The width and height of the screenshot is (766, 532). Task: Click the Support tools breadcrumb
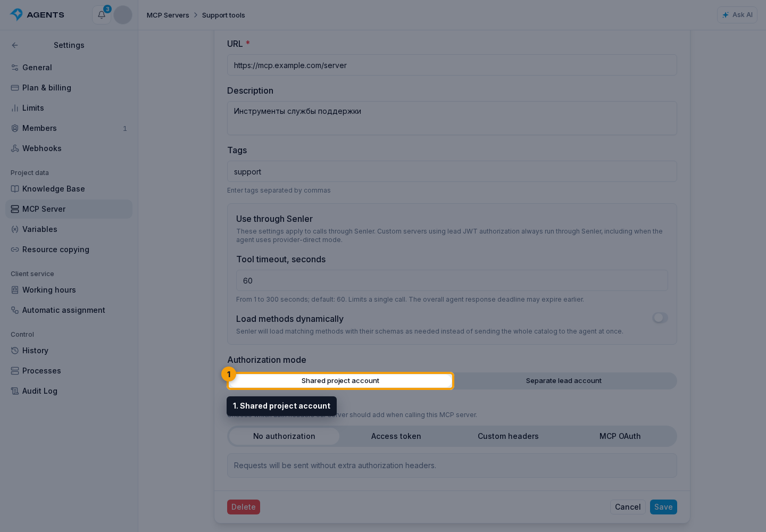[x=223, y=15]
